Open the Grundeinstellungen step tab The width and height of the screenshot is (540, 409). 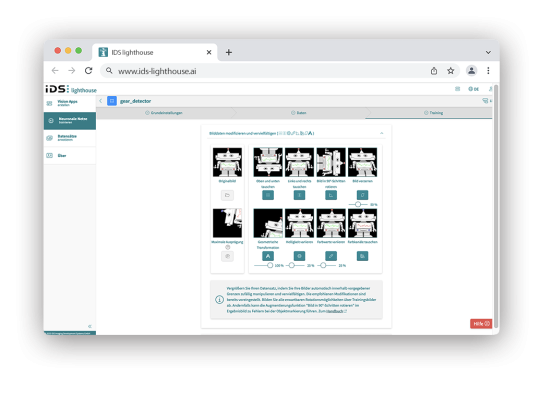click(x=164, y=113)
